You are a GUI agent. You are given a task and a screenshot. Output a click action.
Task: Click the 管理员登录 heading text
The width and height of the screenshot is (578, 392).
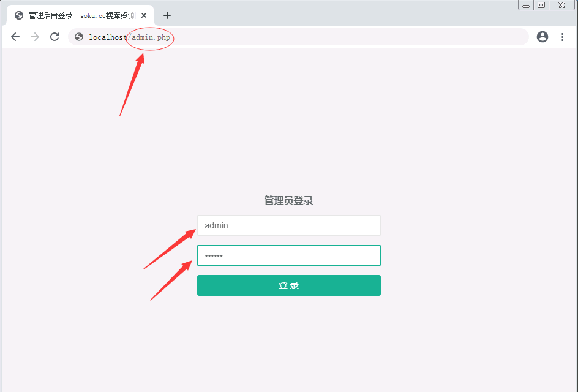pyautogui.click(x=288, y=200)
